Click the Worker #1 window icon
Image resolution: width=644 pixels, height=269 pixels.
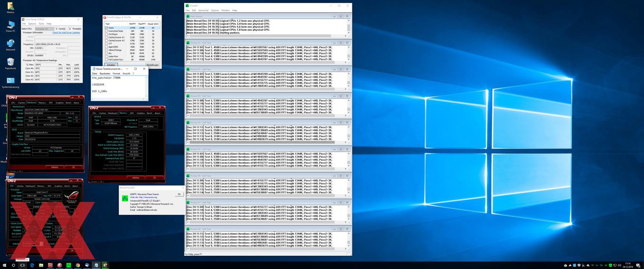(x=188, y=43)
